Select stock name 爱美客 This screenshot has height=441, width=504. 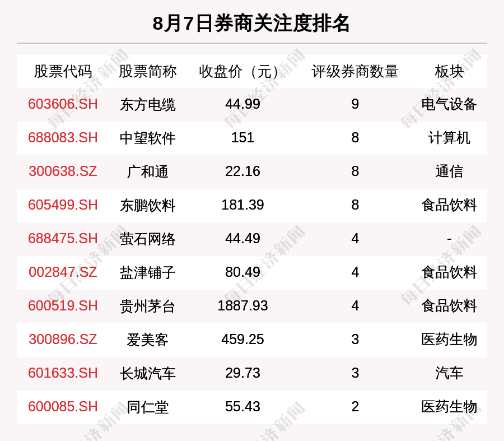147,340
